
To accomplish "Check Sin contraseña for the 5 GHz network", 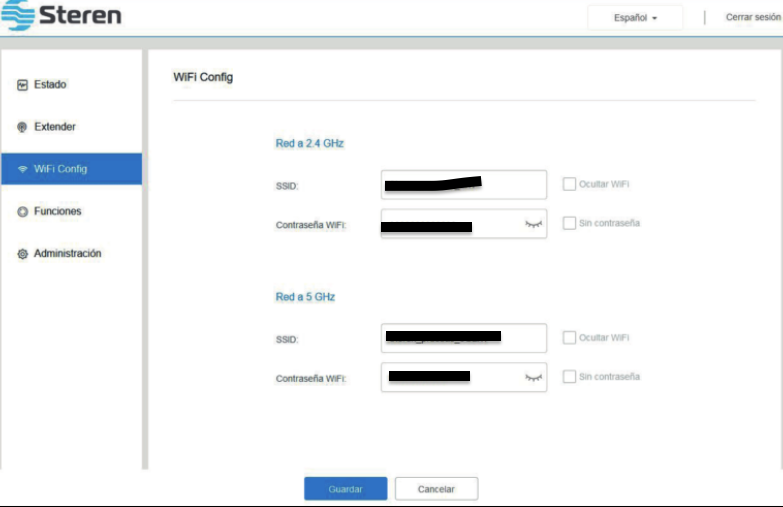I will [x=569, y=376].
